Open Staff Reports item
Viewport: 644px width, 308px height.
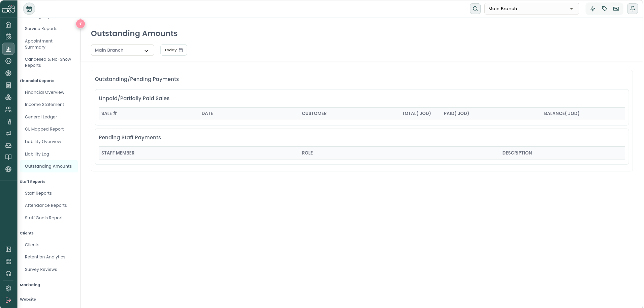(x=38, y=193)
